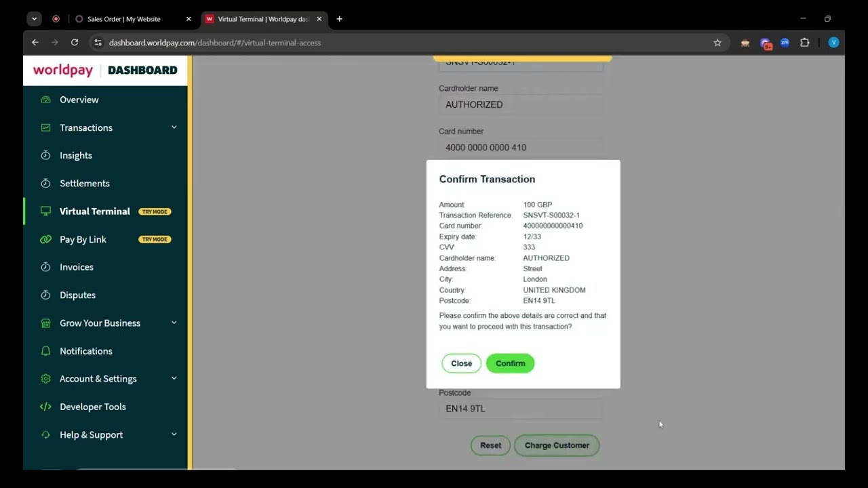The image size is (868, 488).
Task: Click the Transactions chart icon
Action: (x=45, y=127)
